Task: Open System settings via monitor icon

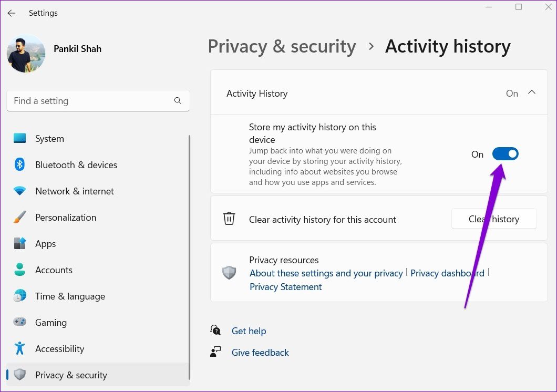Action: click(20, 139)
